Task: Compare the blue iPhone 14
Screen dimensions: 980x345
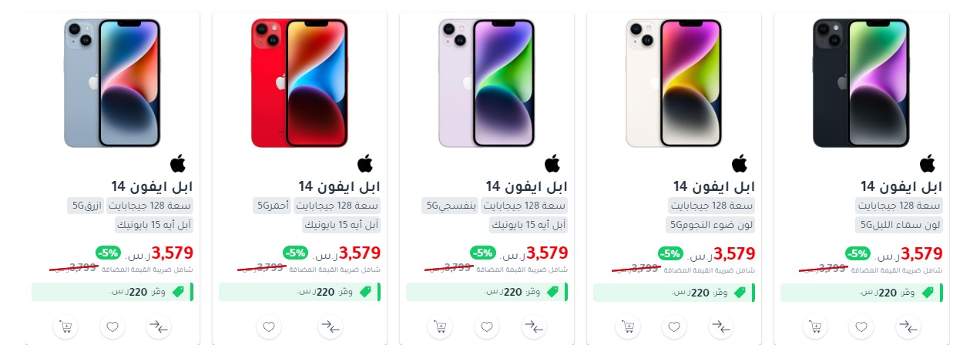Action: click(x=159, y=327)
